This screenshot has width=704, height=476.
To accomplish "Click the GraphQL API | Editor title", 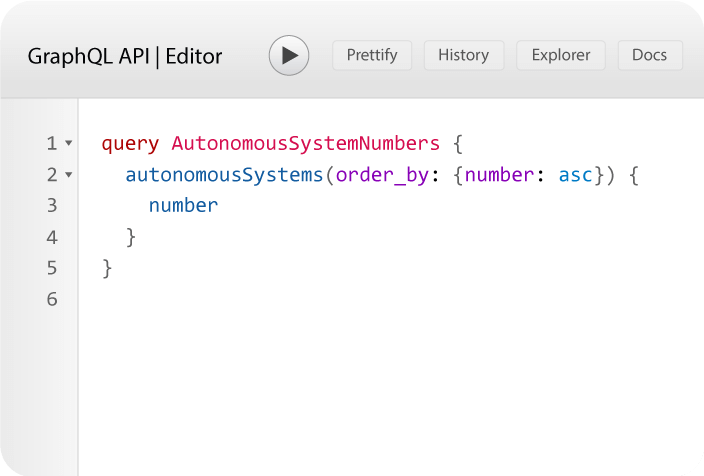I will (x=125, y=56).
